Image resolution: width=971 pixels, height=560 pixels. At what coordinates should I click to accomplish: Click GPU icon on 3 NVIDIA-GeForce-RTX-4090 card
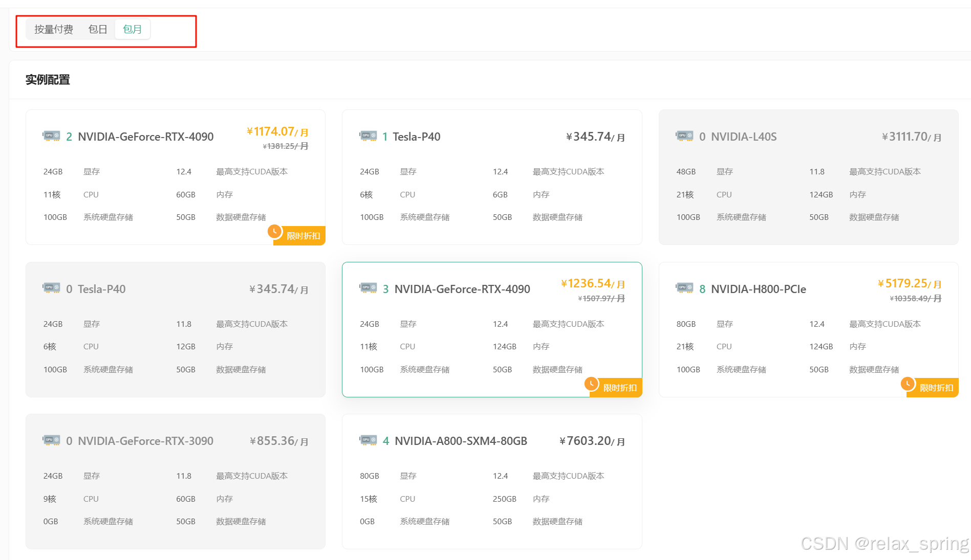point(368,288)
